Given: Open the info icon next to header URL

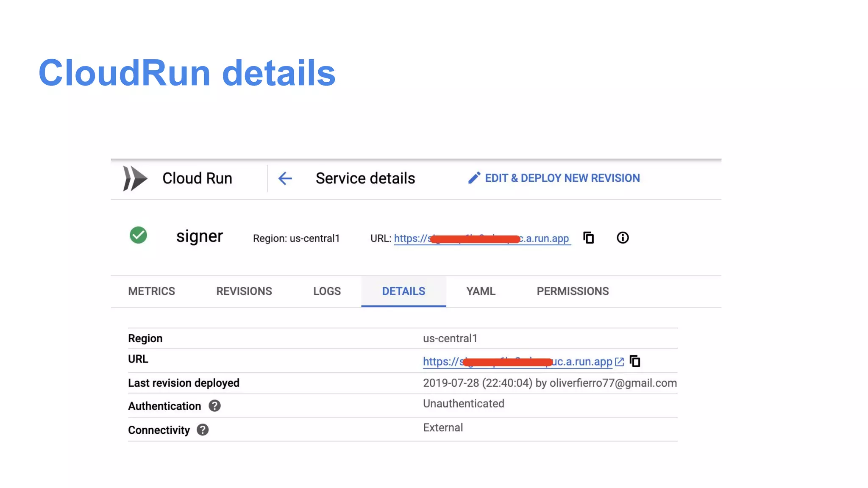Looking at the screenshot, I should point(622,238).
